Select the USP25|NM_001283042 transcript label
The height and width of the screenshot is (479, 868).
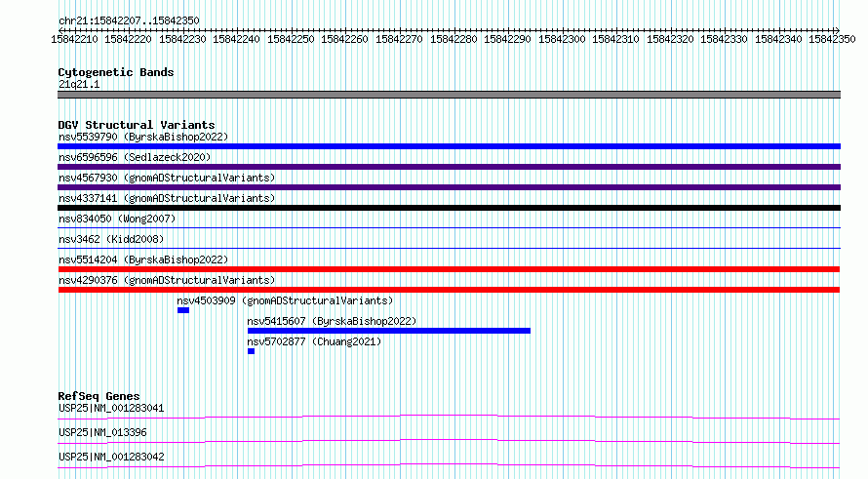click(x=111, y=457)
